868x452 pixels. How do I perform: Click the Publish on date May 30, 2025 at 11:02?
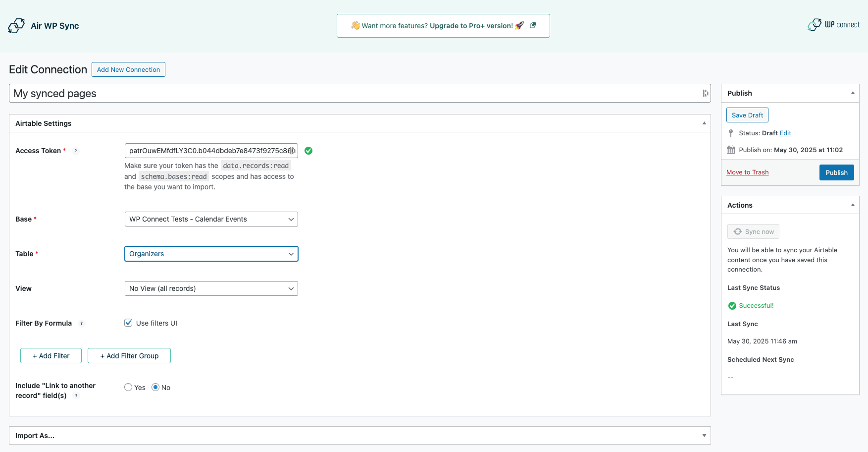coord(808,150)
